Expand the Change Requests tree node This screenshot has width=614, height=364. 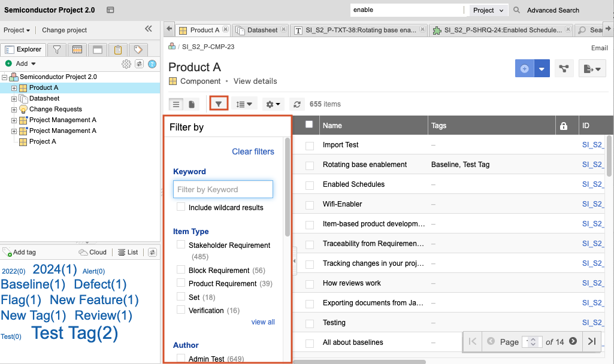[14, 110]
